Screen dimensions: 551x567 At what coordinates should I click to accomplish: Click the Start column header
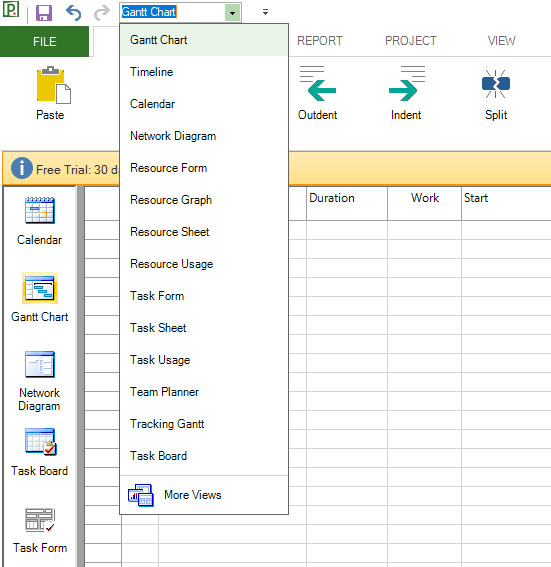tap(506, 203)
